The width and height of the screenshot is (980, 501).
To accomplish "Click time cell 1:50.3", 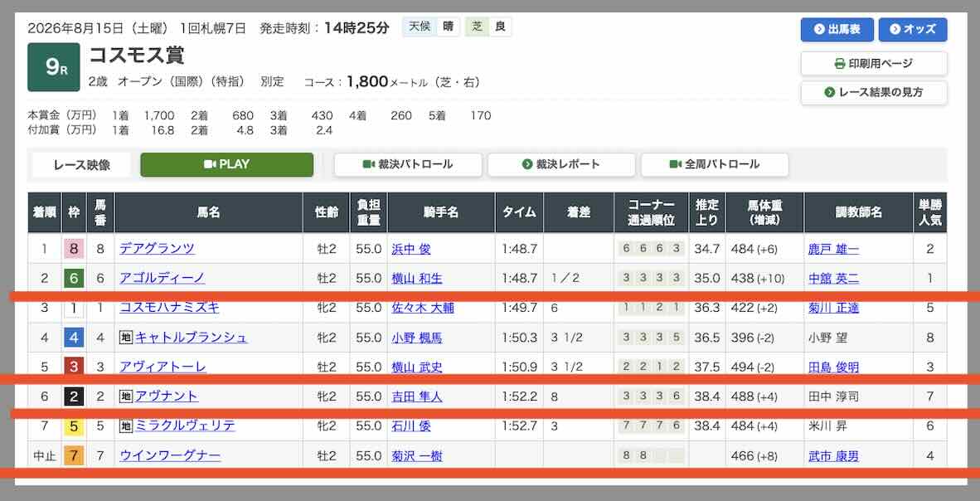I will (519, 338).
